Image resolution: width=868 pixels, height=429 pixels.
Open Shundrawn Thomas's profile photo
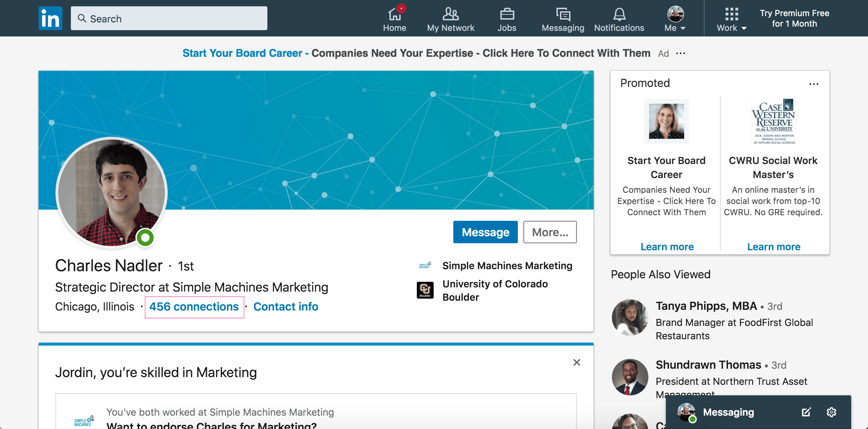(x=630, y=377)
